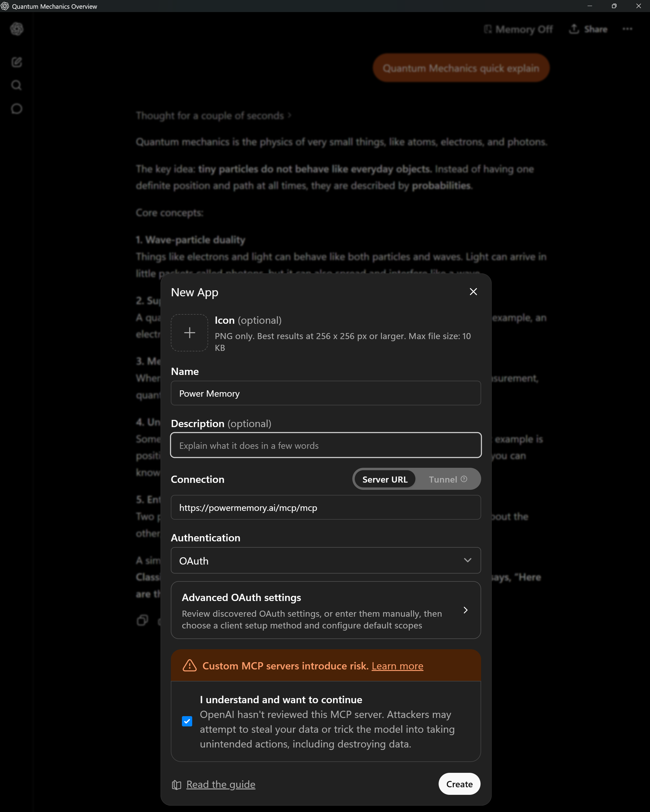This screenshot has height=812, width=650.
Task: Click the ChatGPT logo in the sidebar
Action: point(17,29)
